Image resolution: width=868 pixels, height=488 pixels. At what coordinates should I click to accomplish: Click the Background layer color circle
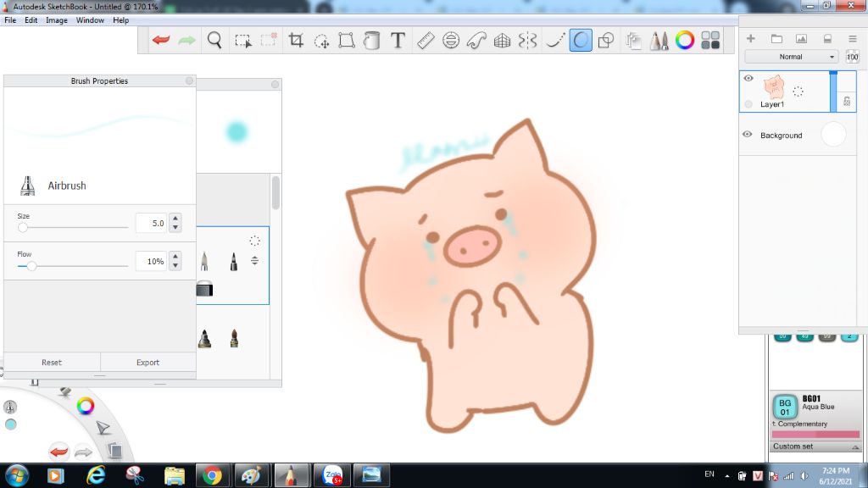pyautogui.click(x=834, y=135)
